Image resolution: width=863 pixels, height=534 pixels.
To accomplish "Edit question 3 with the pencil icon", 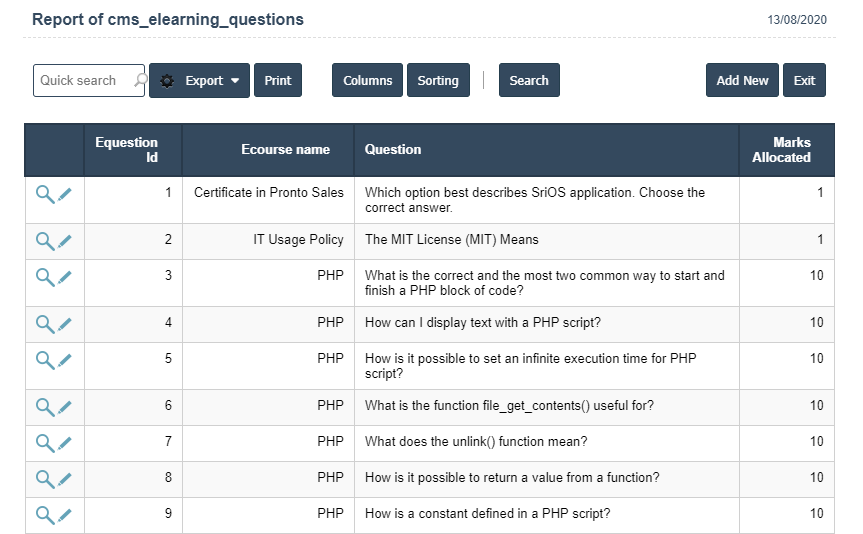I will pos(65,277).
